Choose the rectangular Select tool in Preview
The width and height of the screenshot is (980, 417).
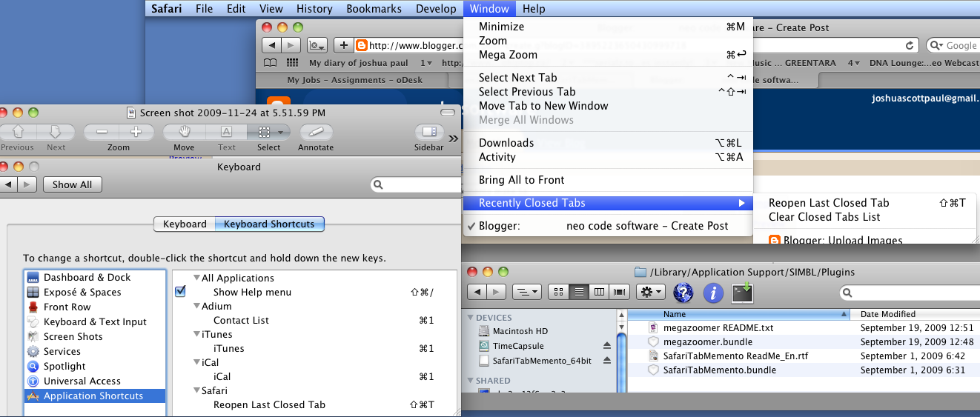263,133
